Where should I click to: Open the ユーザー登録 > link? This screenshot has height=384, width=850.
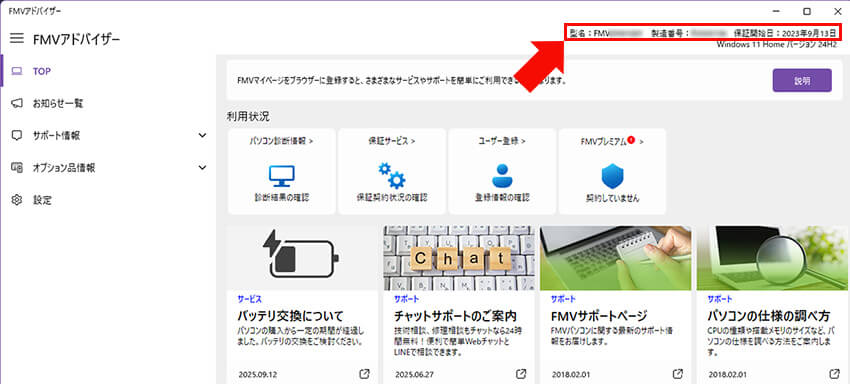(502, 141)
